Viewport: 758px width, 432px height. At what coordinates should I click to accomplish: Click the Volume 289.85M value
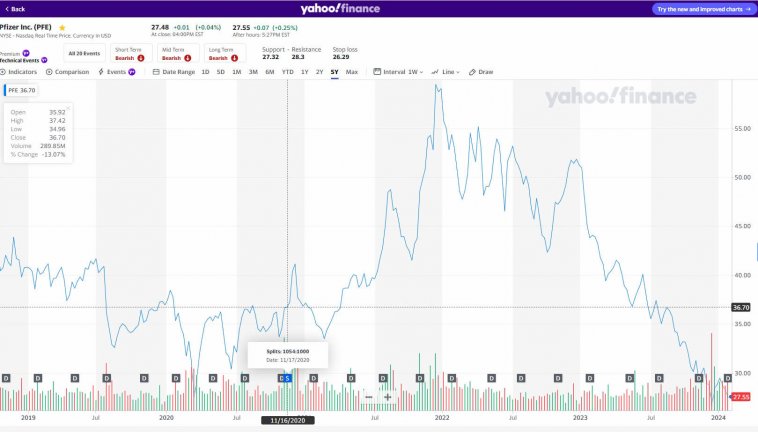click(53, 146)
